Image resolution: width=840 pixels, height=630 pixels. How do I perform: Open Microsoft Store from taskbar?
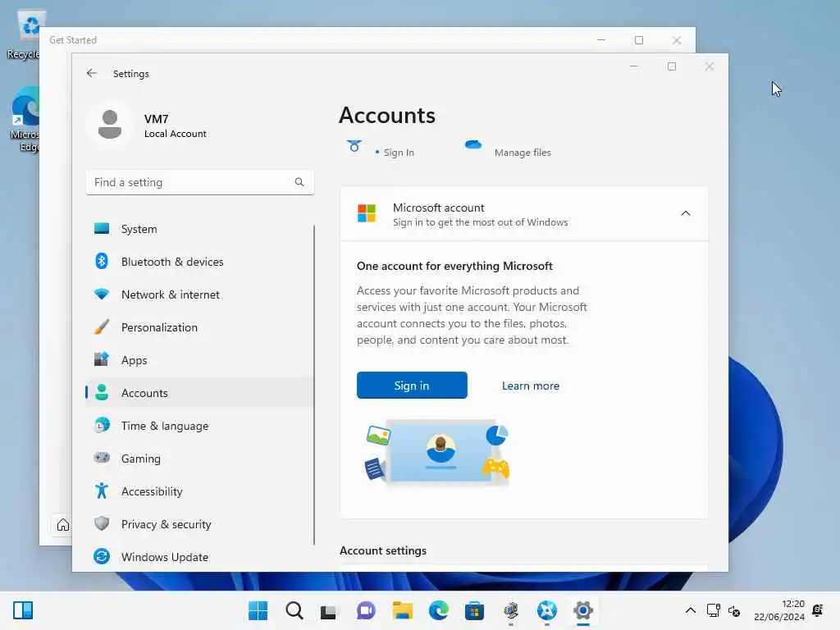tap(474, 610)
